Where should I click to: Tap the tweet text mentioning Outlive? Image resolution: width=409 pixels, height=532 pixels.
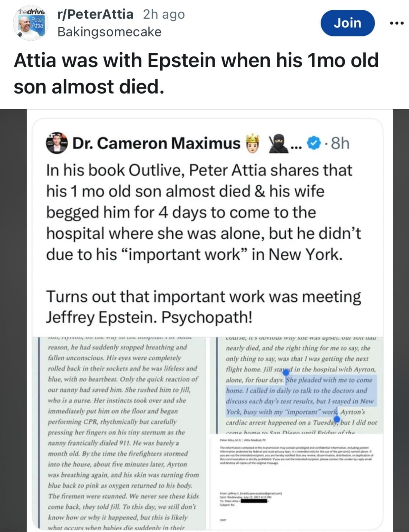(x=204, y=212)
